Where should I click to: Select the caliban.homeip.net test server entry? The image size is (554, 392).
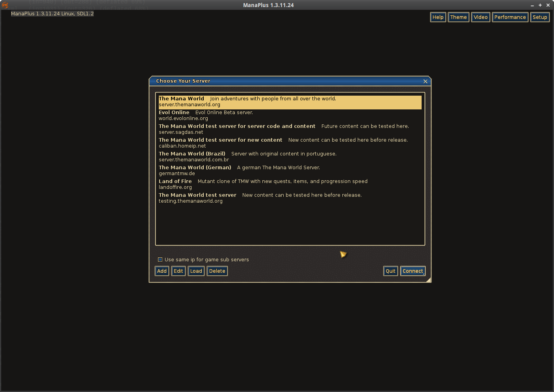pos(290,143)
